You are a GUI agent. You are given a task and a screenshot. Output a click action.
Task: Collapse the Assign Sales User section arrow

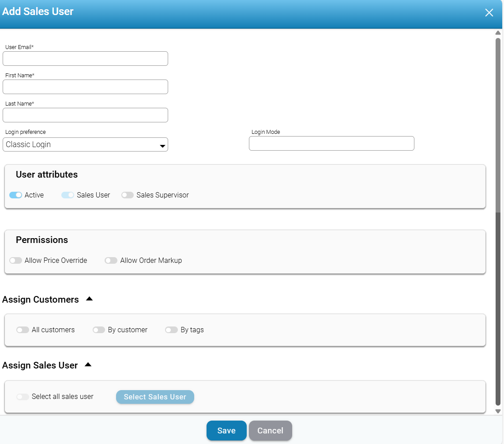click(x=88, y=365)
